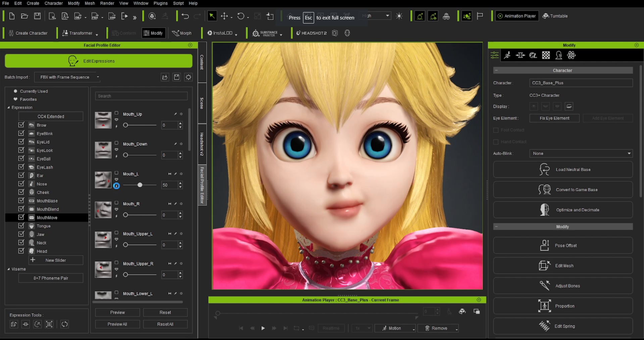Viewport: 644px width, 340px height.
Task: Open the checkerboard Texture tab icon
Action: click(546, 55)
